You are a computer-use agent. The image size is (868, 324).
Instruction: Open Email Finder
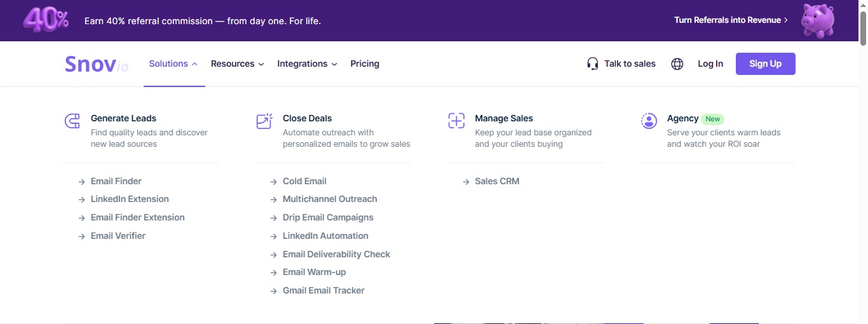click(x=116, y=181)
